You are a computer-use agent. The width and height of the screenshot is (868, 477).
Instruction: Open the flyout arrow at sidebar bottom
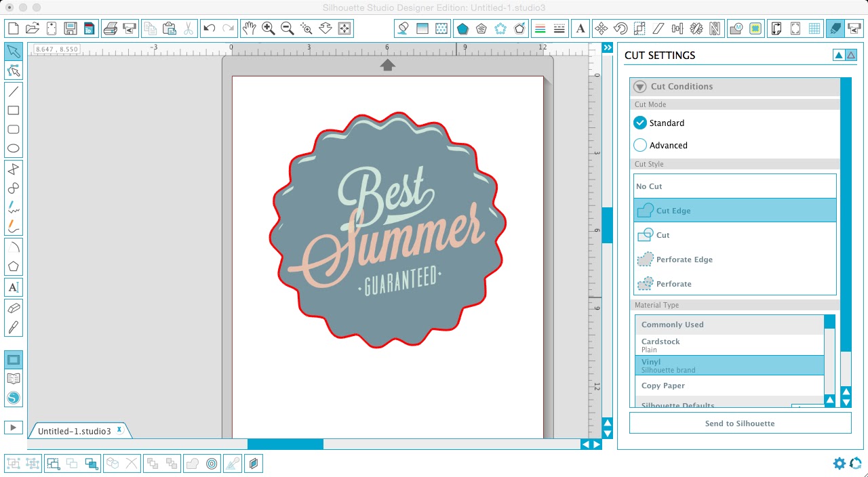[14, 427]
